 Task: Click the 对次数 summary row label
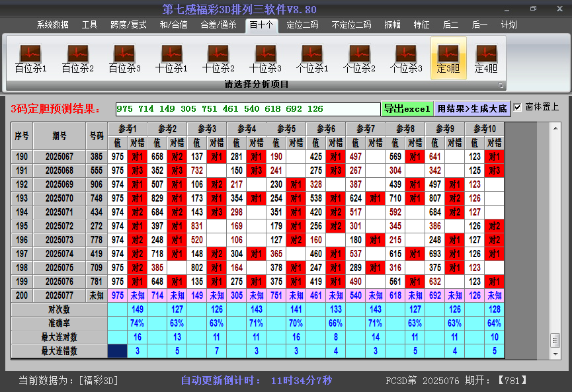[x=59, y=309]
